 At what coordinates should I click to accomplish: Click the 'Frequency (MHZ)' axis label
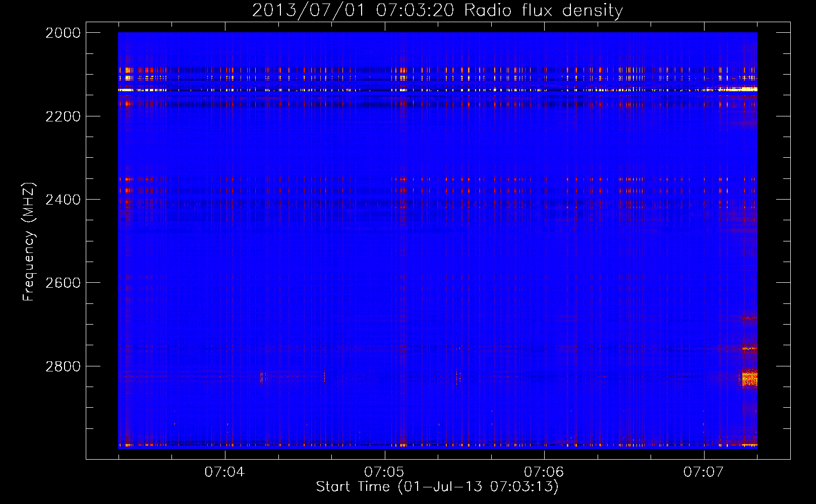click(29, 242)
